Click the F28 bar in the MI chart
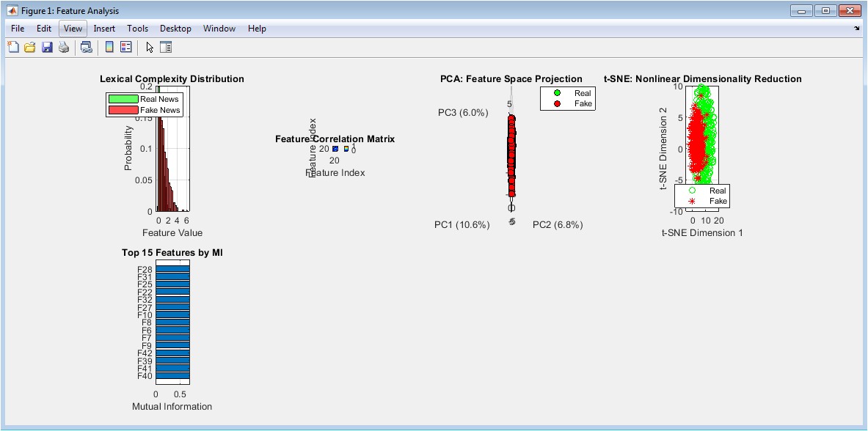The height and width of the screenshot is (431, 868). tap(172, 270)
